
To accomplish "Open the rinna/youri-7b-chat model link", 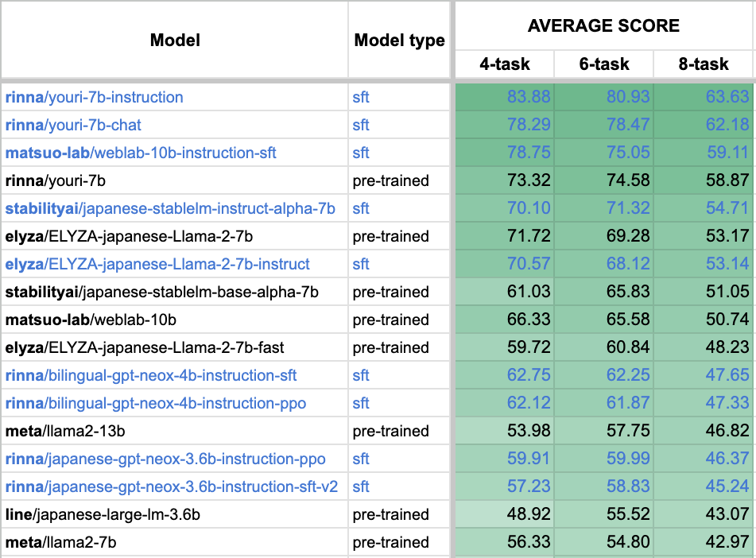I will pos(73,125).
